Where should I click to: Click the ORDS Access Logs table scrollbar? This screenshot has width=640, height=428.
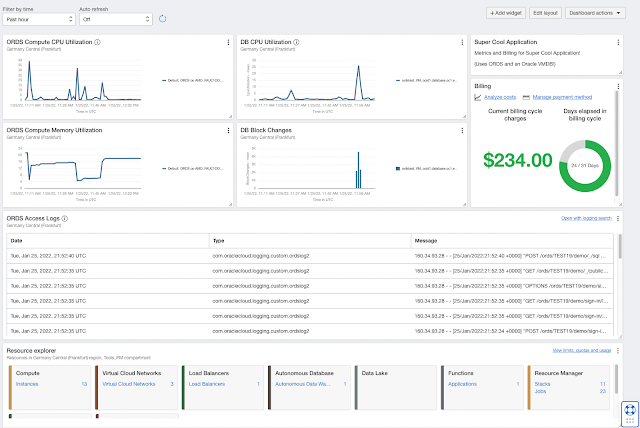pyautogui.click(x=620, y=246)
